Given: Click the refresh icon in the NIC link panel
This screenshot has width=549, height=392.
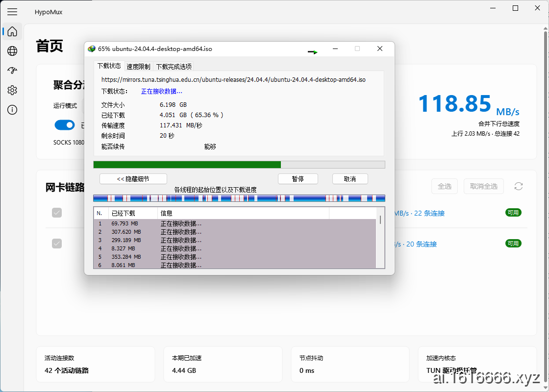Looking at the screenshot, I should [x=519, y=186].
